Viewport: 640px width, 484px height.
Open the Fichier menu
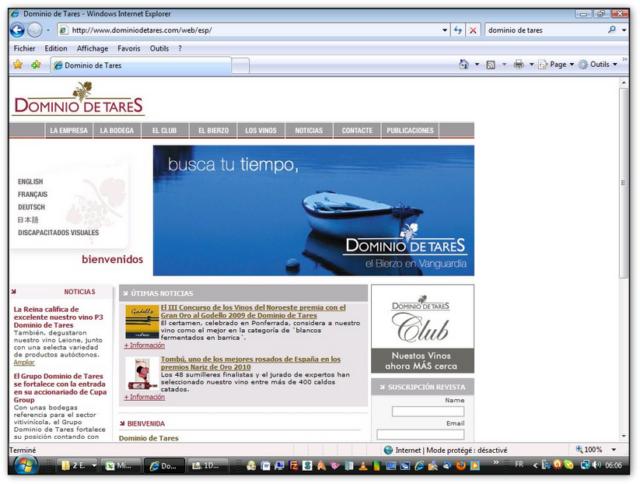(24, 48)
